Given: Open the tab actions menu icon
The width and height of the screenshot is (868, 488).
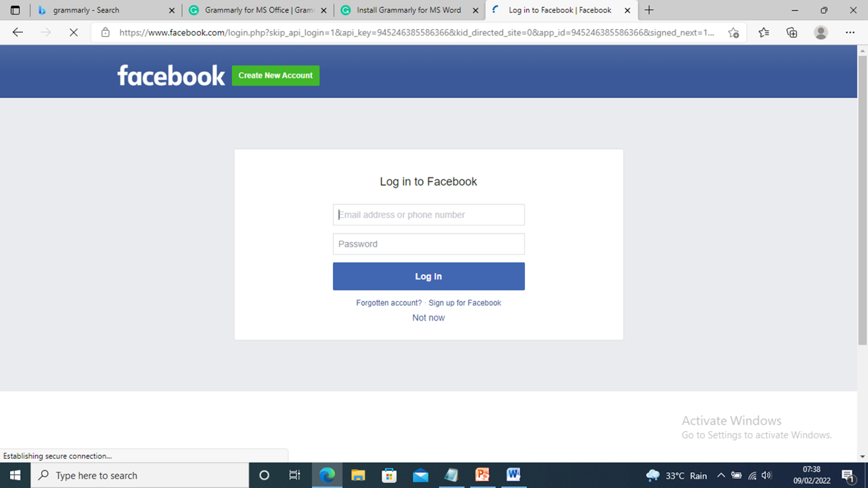Looking at the screenshot, I should point(15,10).
